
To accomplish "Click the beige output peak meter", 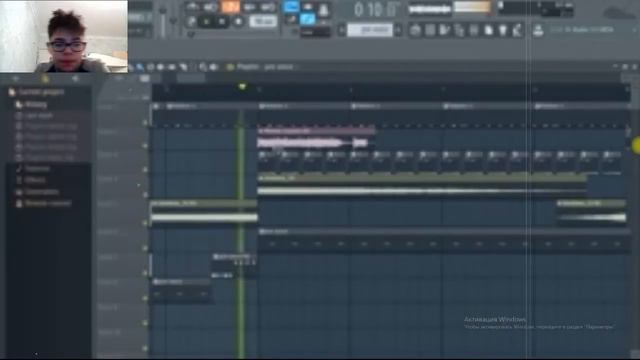I will pos(472,7).
